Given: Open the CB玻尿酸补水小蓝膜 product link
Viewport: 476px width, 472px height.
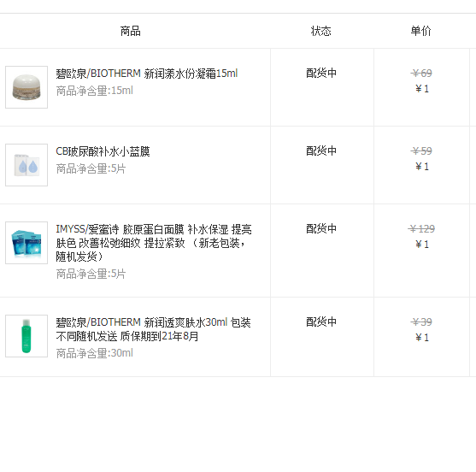Looking at the screenshot, I should coord(103,151).
